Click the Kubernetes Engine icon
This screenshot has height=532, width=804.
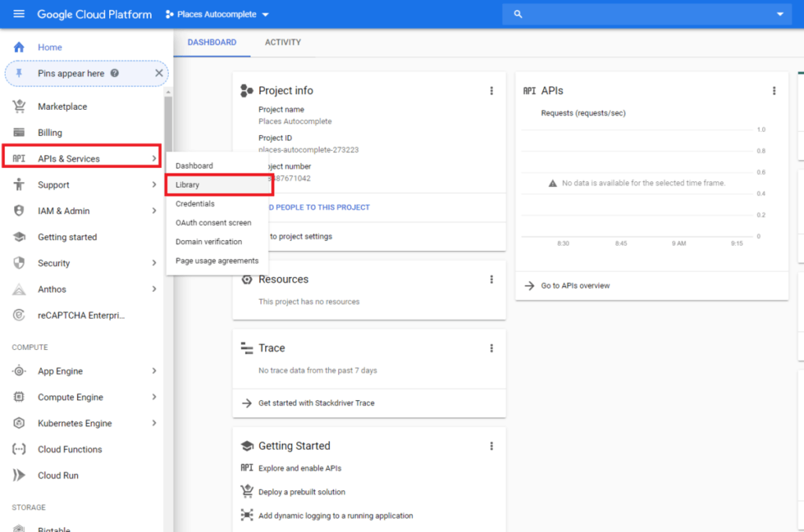(x=20, y=424)
